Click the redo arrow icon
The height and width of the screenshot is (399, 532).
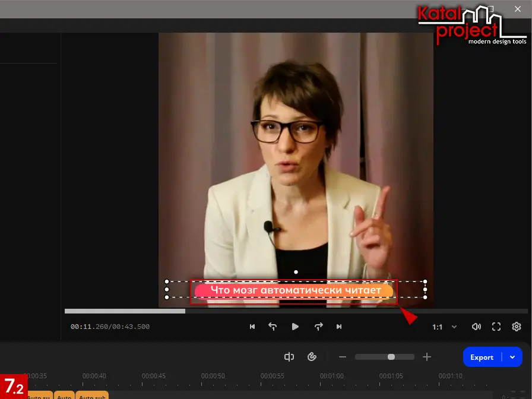click(318, 327)
